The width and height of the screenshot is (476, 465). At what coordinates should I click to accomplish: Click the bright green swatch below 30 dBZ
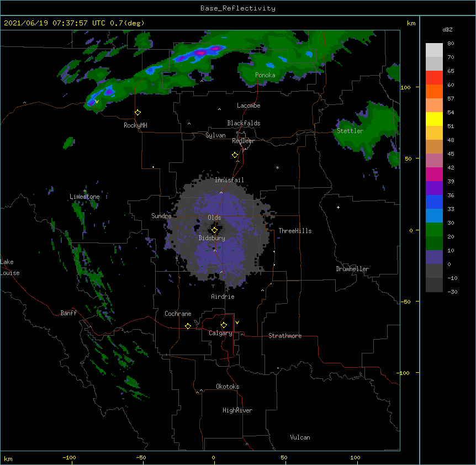(434, 230)
